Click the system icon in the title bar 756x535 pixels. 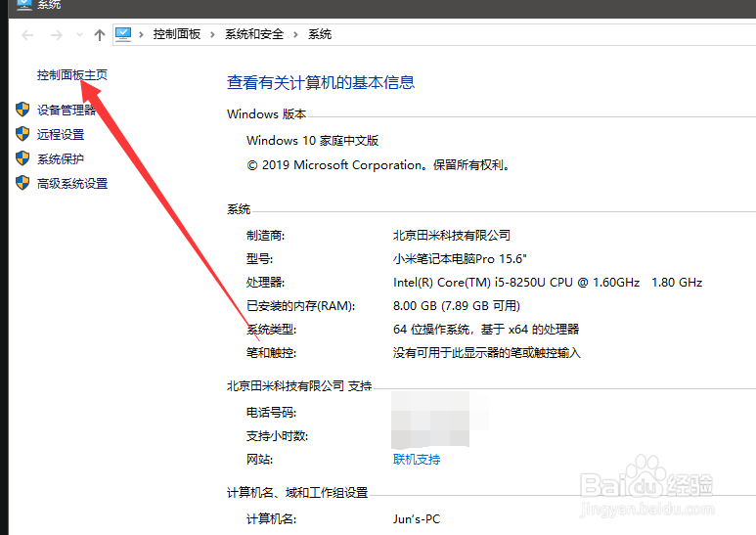pos(24,5)
